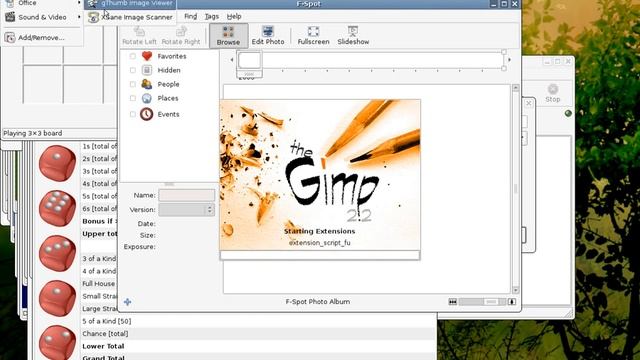Click the vertical scrollbar up arrow
Image resolution: width=640 pixels, height=360 pixels.
[x=516, y=88]
